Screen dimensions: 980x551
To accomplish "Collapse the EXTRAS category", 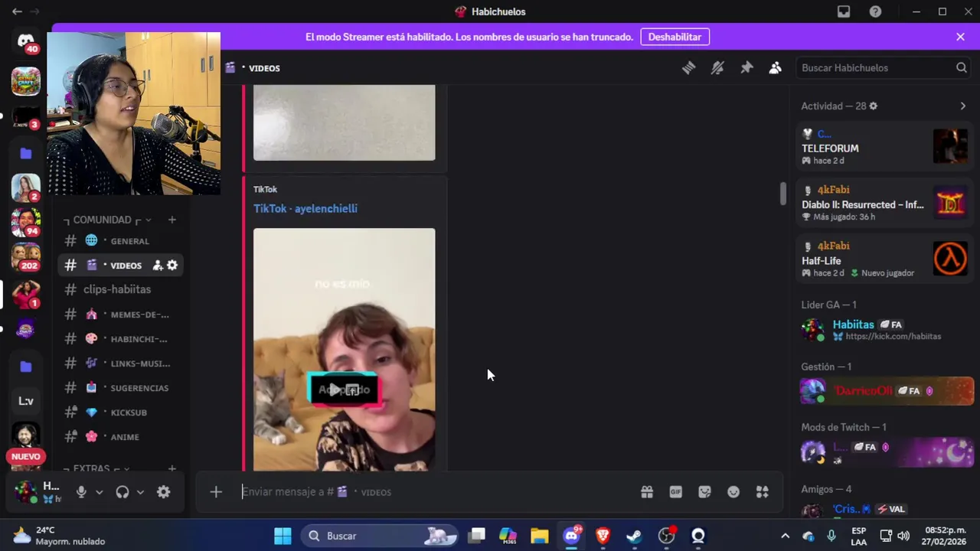I will (96, 468).
